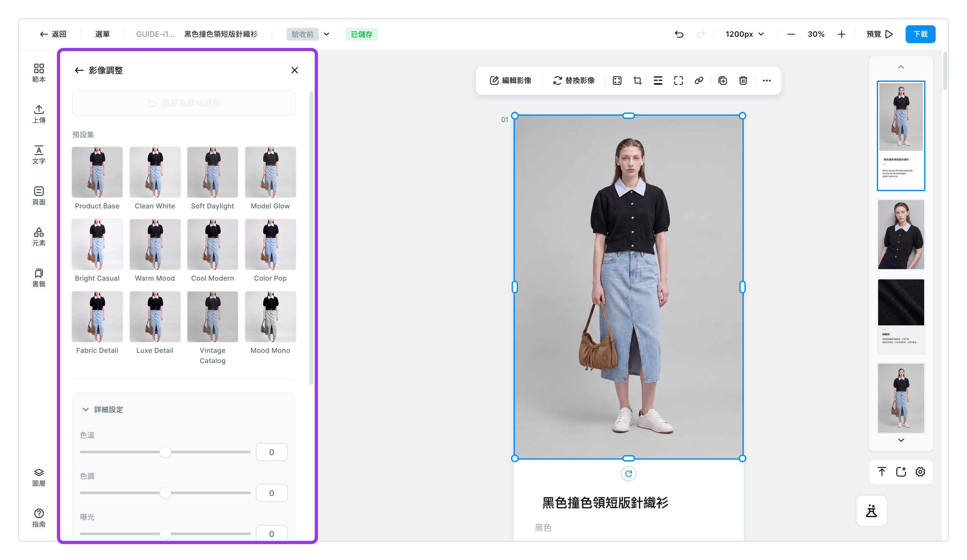The width and height of the screenshot is (967, 560).
Task: Open the 選單 menu
Action: [102, 34]
